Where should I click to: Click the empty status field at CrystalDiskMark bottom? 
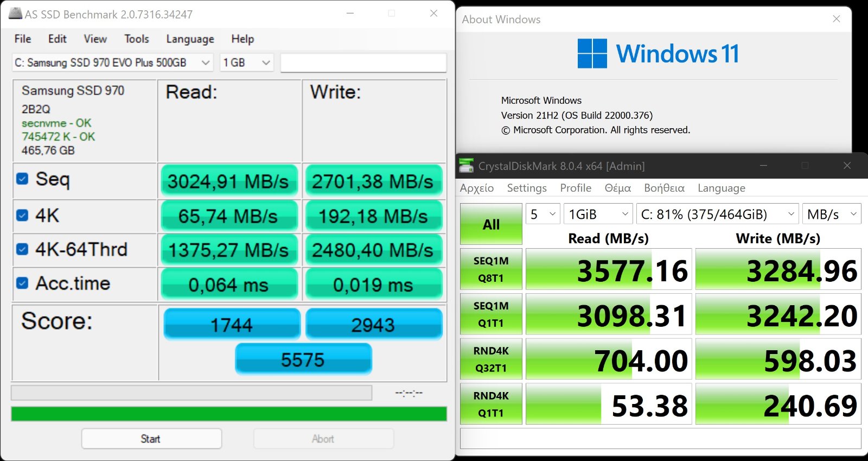660,438
